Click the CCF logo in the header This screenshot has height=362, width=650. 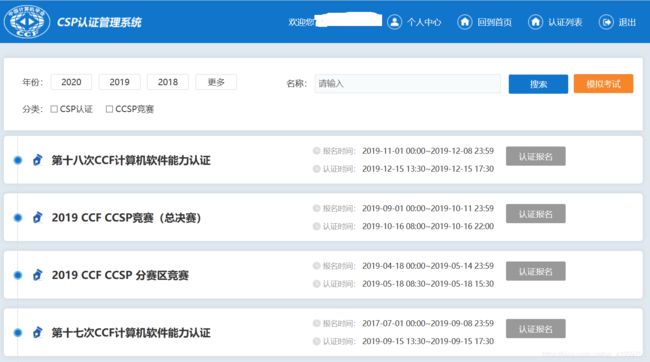coord(27,22)
